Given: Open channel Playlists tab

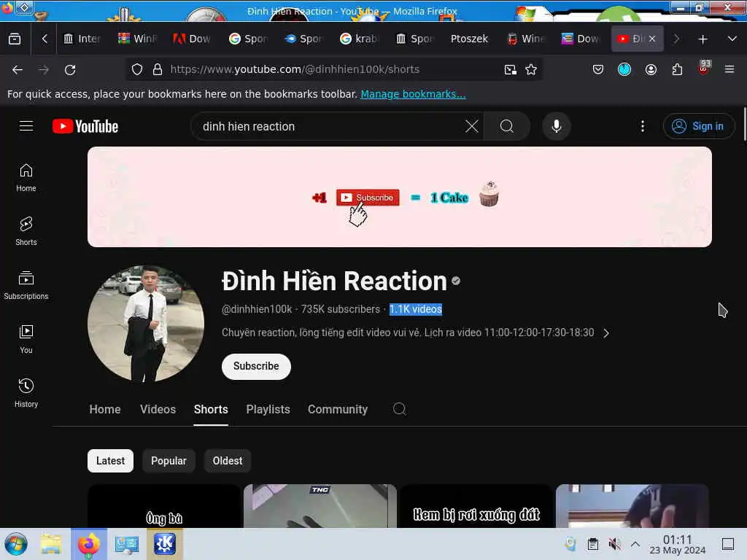Looking at the screenshot, I should 268,409.
